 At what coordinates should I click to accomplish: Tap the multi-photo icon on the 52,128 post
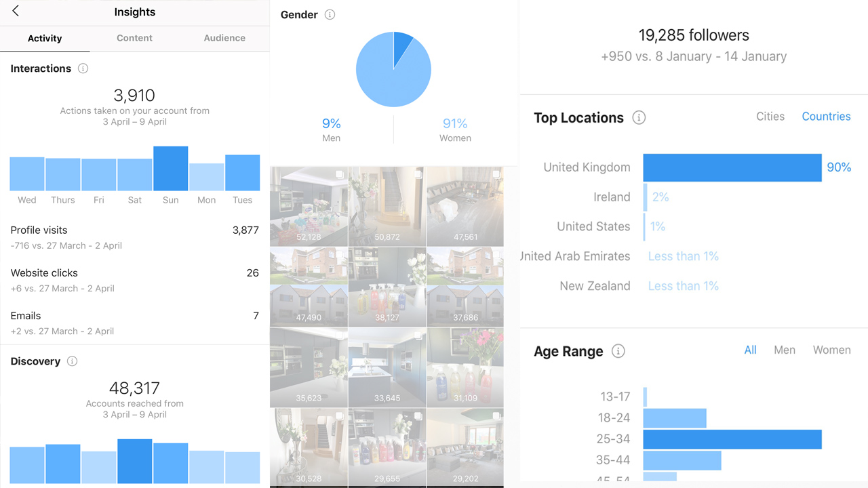pos(340,175)
